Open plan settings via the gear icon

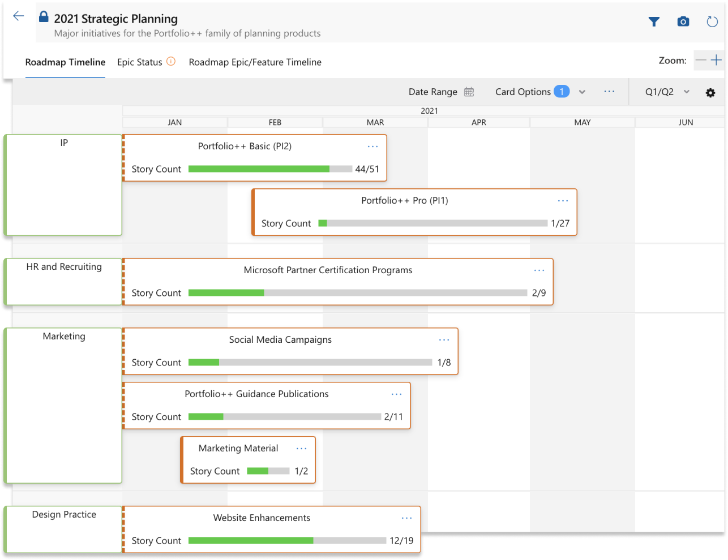710,92
